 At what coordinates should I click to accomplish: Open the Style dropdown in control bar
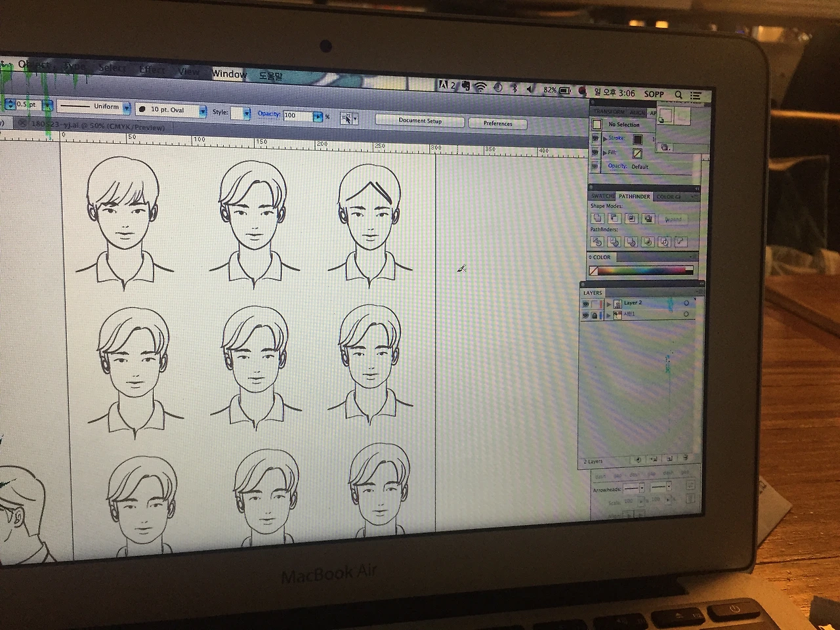(x=247, y=114)
